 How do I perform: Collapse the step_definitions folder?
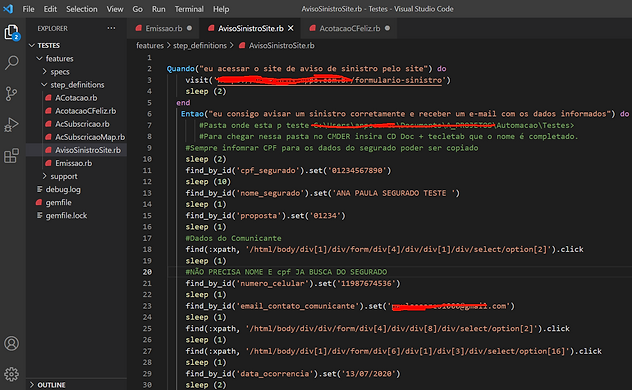(x=44, y=85)
